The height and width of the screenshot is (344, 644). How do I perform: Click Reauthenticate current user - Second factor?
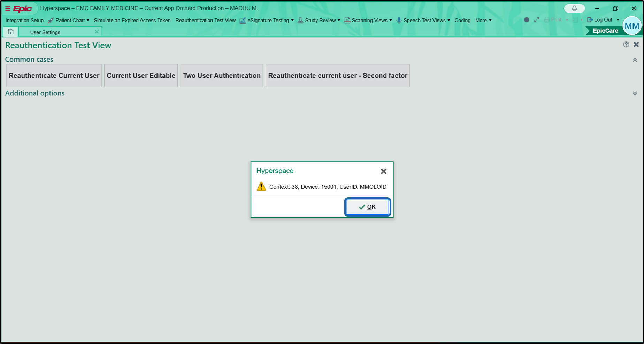click(x=338, y=76)
